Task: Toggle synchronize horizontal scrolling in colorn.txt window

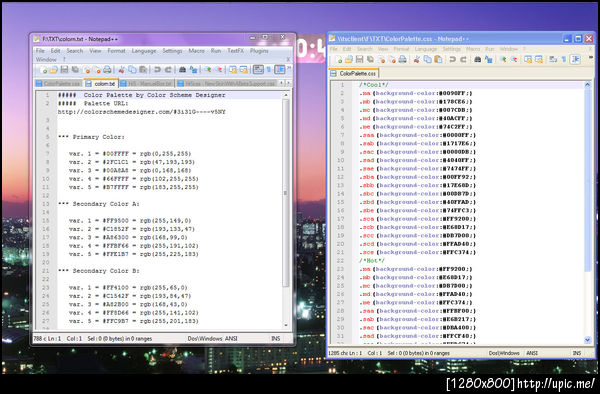Action: [x=244, y=70]
